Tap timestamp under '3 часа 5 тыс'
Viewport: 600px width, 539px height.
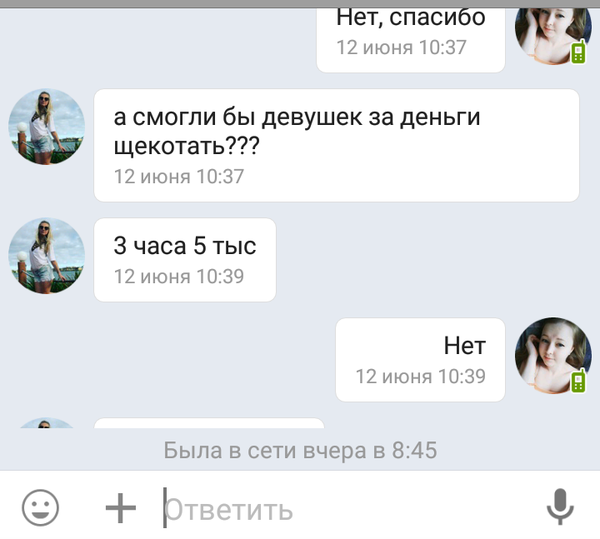tap(179, 276)
